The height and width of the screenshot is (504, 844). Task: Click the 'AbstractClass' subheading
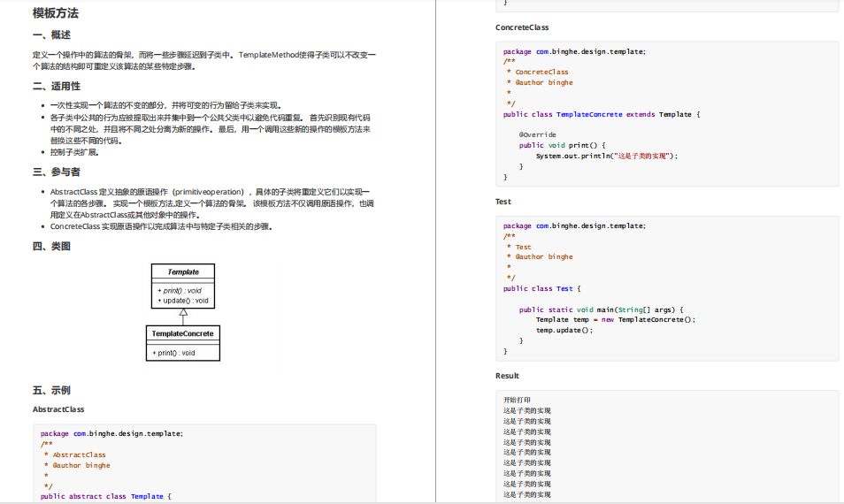[58, 409]
